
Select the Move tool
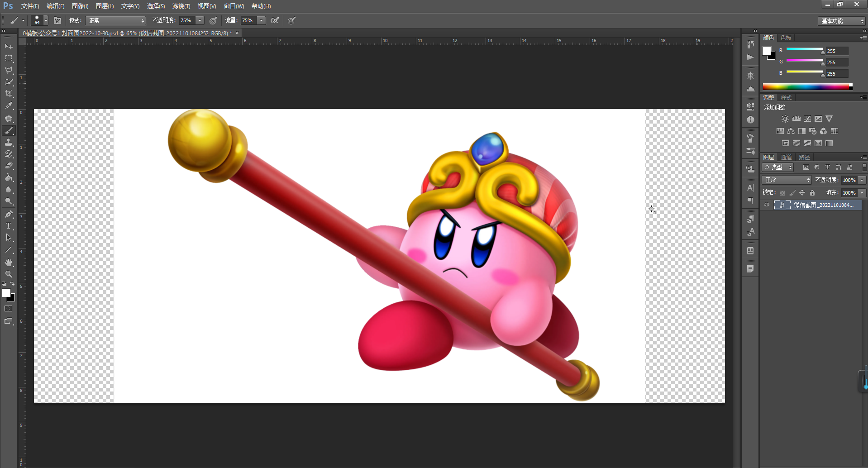click(x=9, y=46)
